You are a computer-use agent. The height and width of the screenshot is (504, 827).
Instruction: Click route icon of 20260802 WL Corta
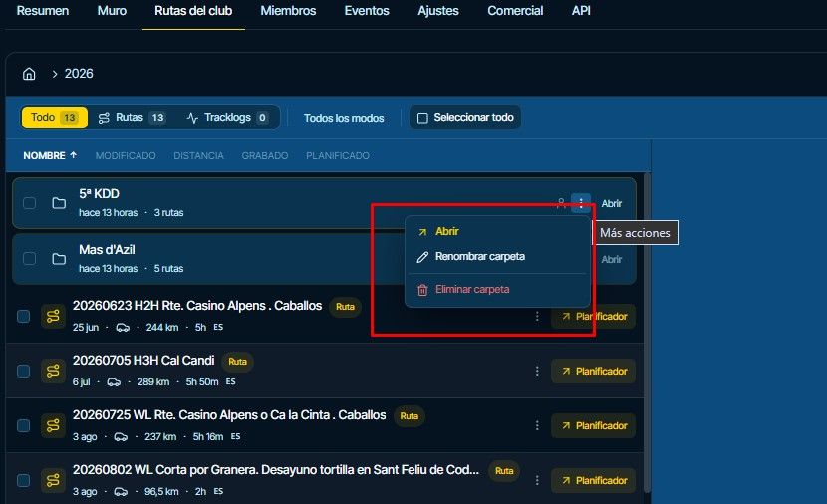point(53,480)
